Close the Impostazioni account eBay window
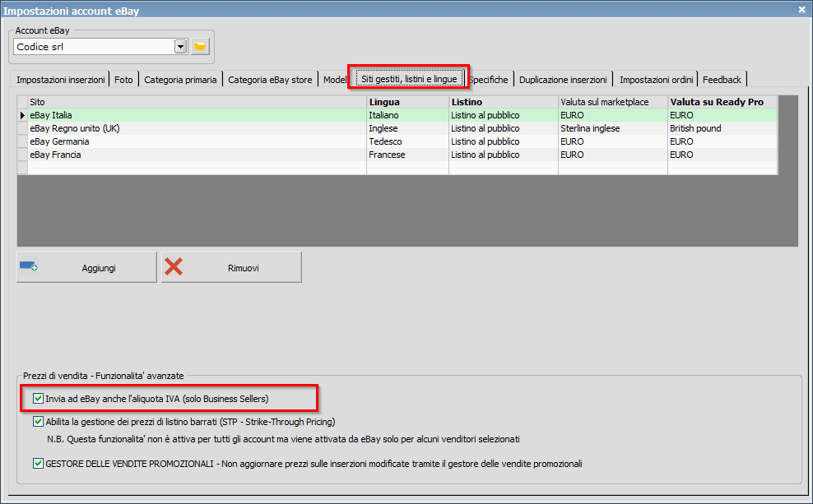Screen dimensions: 813x504 [x=801, y=10]
